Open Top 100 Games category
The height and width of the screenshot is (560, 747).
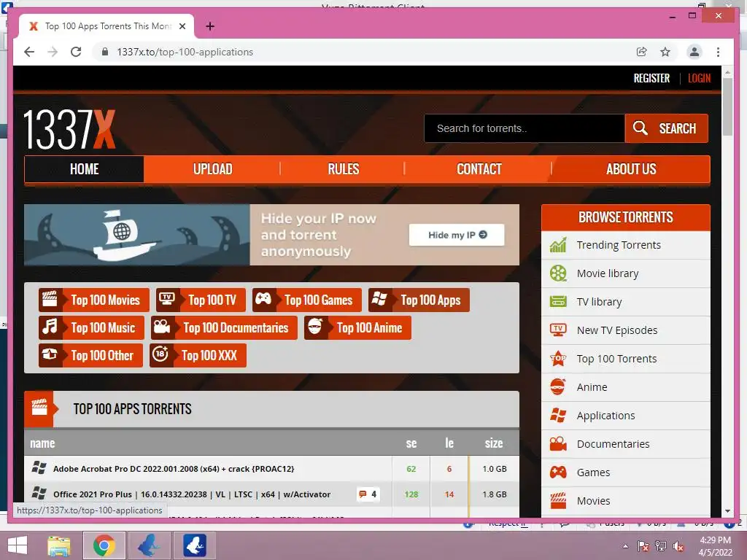[x=307, y=300]
